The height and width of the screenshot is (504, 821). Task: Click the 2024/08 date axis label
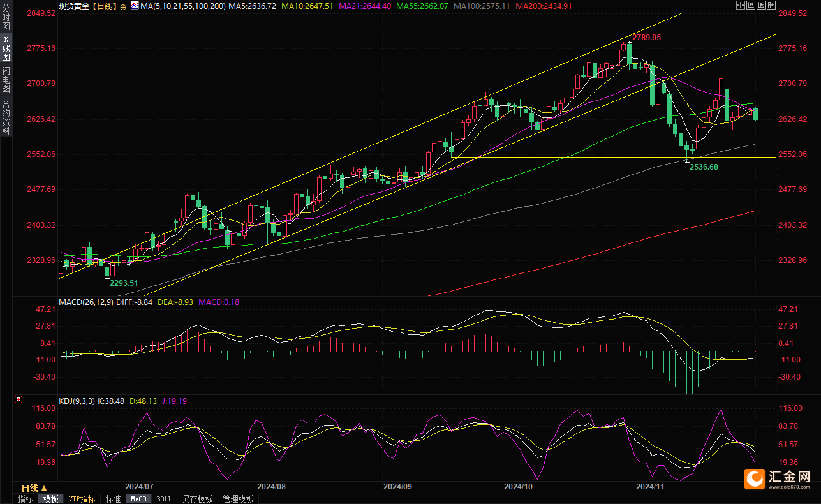[272, 486]
